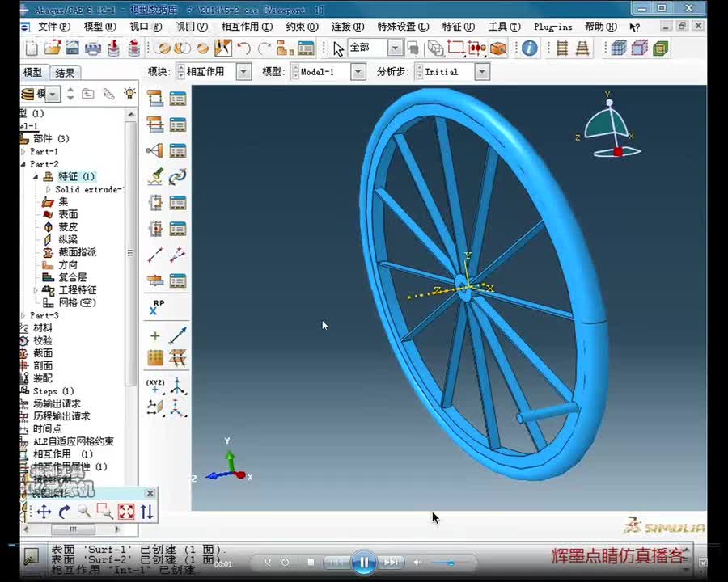Save the model database via the disk icon
The height and width of the screenshot is (582, 728).
(x=73, y=48)
